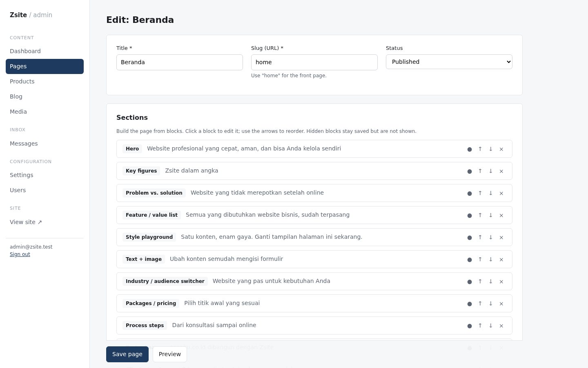The image size is (588, 368).
Task: Toggle visibility of Key figures block
Action: [x=470, y=171]
